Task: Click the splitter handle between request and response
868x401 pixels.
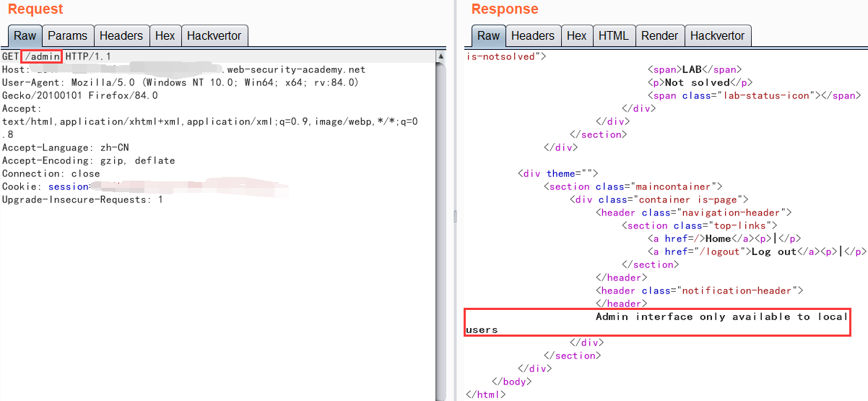Action: (454, 217)
